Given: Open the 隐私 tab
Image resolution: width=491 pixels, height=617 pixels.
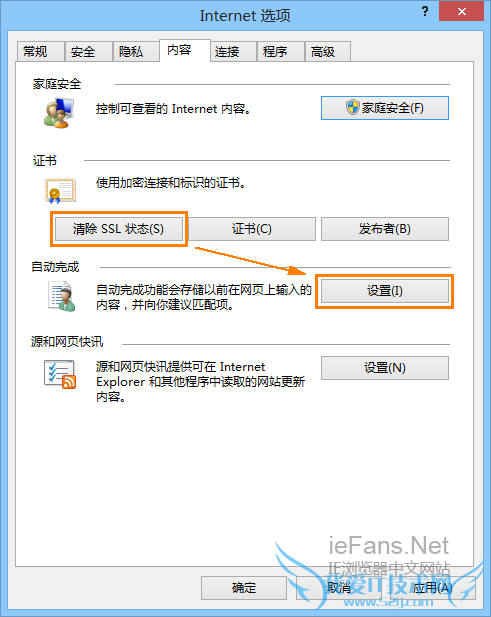Looking at the screenshot, I should (136, 52).
